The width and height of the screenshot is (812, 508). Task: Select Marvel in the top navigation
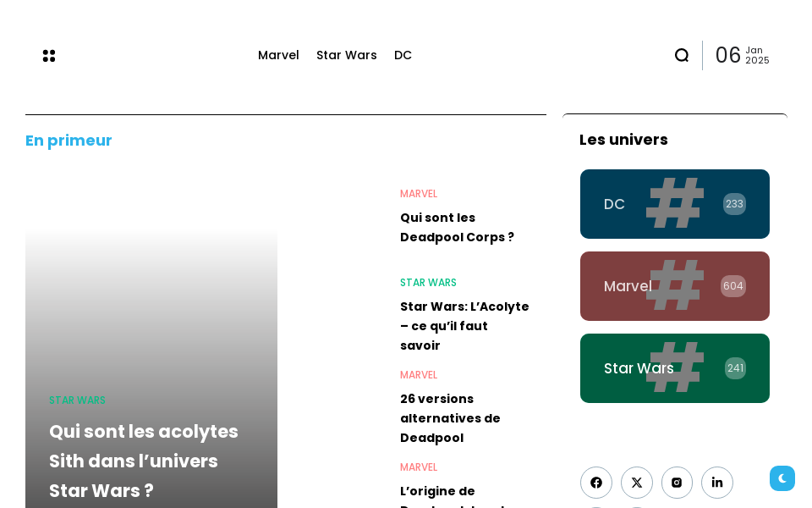[278, 55]
